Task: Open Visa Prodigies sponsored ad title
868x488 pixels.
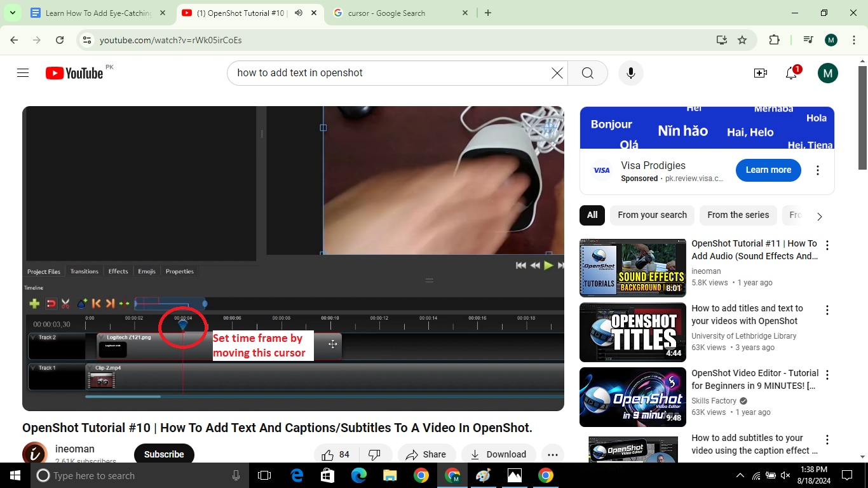Action: coord(653,165)
